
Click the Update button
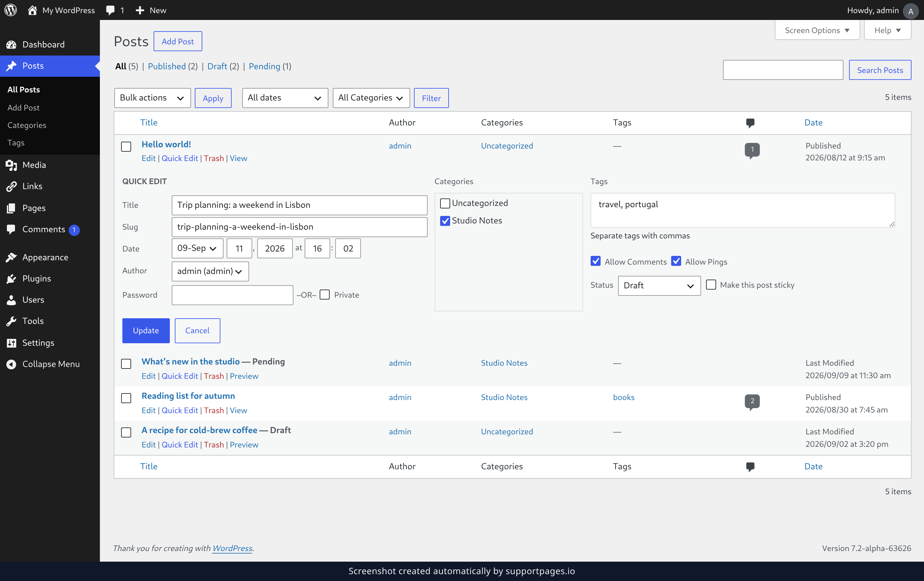146,330
